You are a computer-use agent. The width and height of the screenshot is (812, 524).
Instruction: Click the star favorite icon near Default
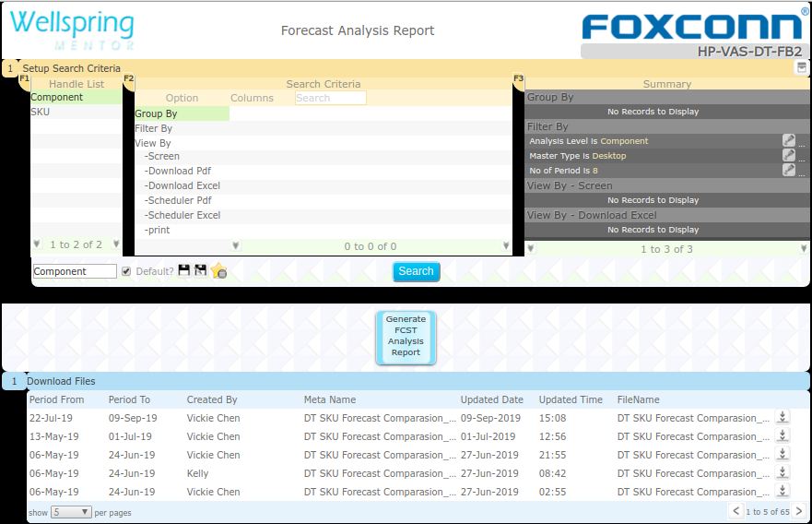tap(219, 270)
